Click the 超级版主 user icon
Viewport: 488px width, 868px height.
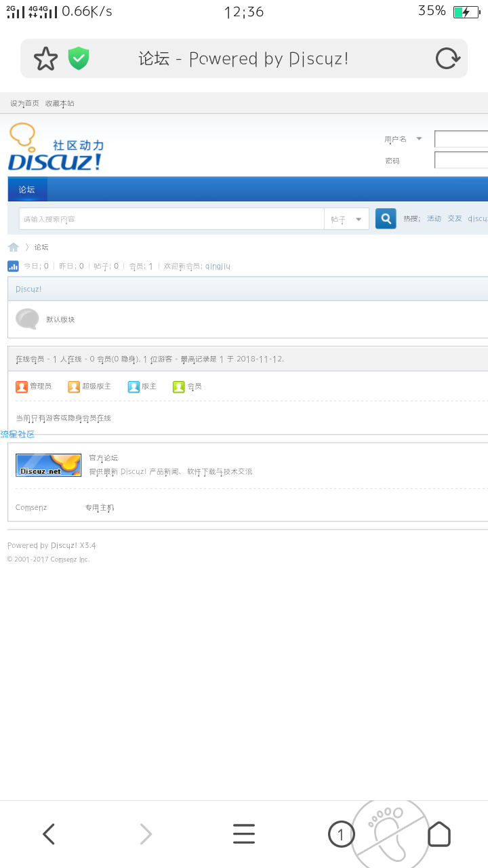point(74,387)
